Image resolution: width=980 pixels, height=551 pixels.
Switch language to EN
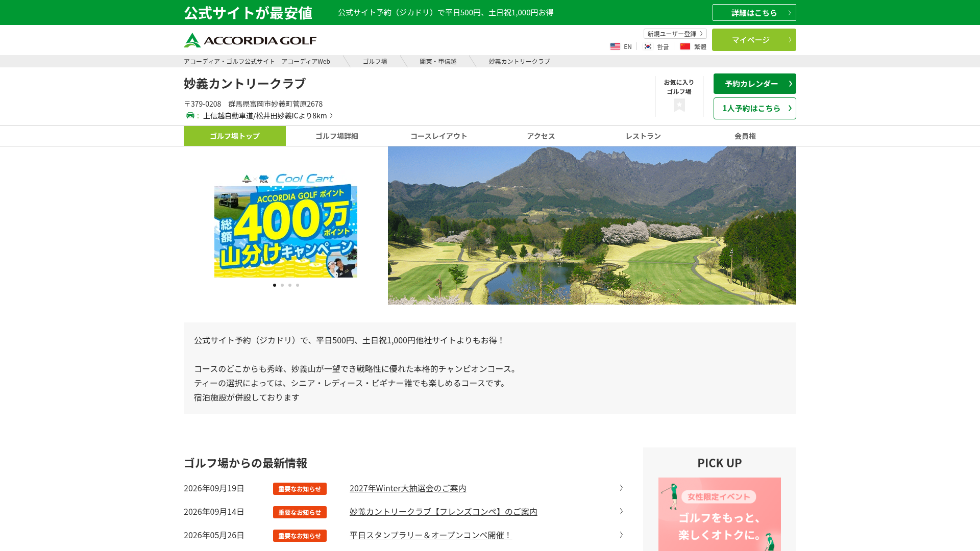628,46
